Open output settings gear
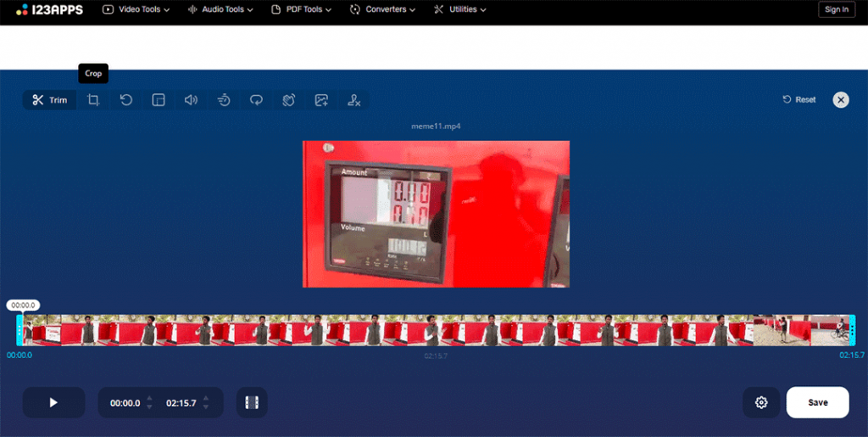 click(762, 403)
